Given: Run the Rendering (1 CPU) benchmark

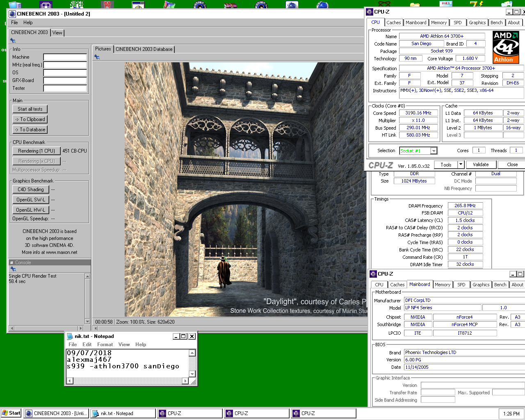Looking at the screenshot, I should 37,151.
